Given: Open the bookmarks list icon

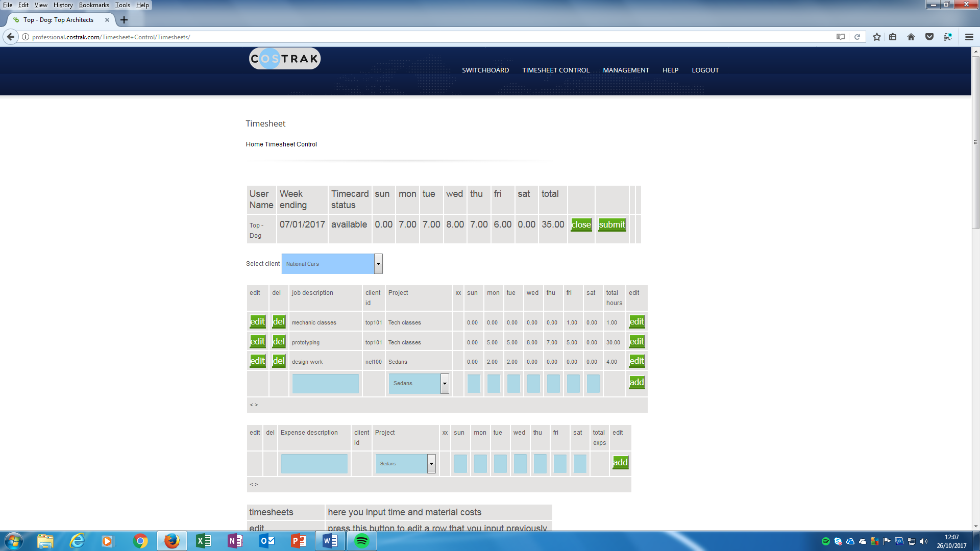Looking at the screenshot, I should (x=893, y=37).
